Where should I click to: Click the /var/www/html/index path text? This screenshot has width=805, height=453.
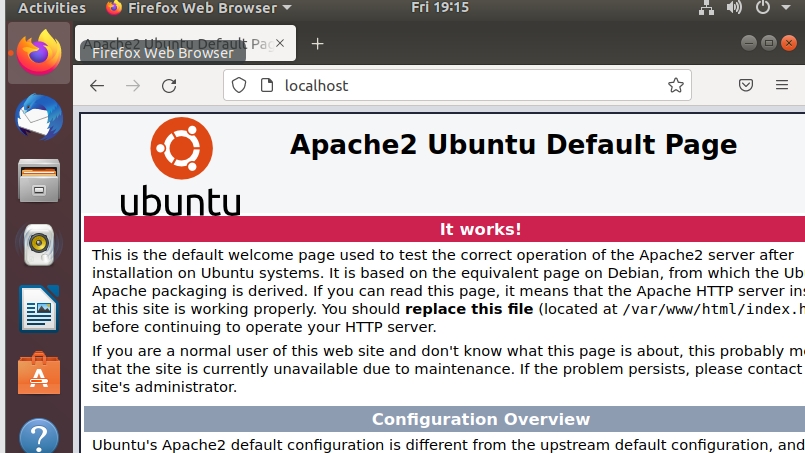click(x=713, y=309)
